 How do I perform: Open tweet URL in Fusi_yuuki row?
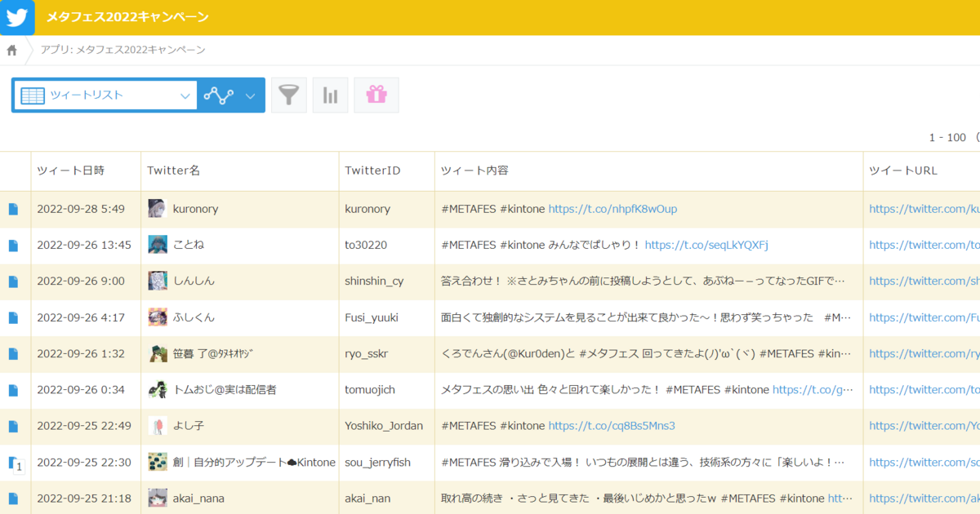tap(924, 317)
